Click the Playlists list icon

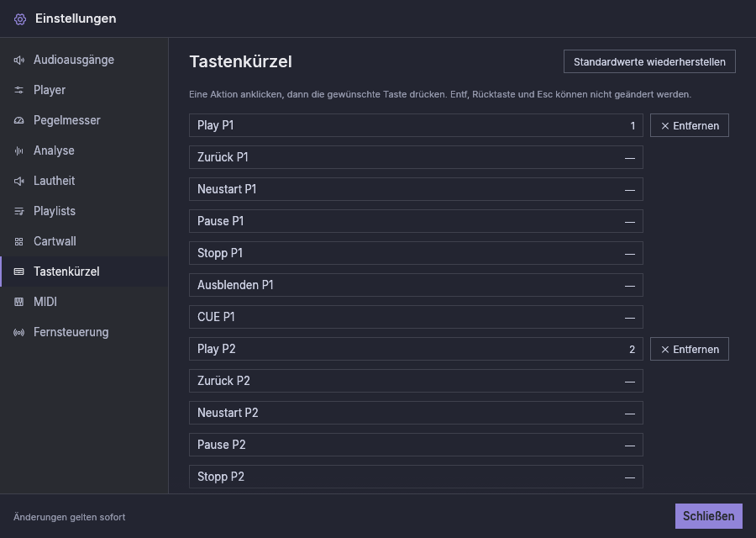pos(18,211)
